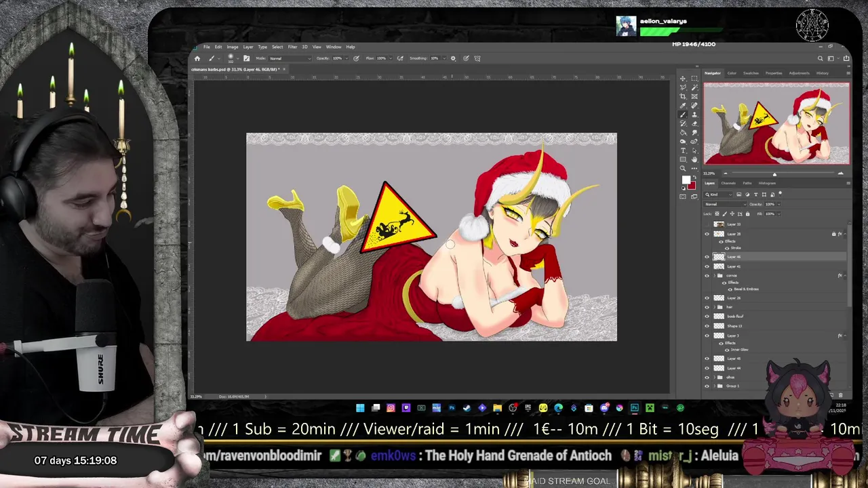
Task: Hide Shape 13 layer eye
Action: [x=707, y=326]
